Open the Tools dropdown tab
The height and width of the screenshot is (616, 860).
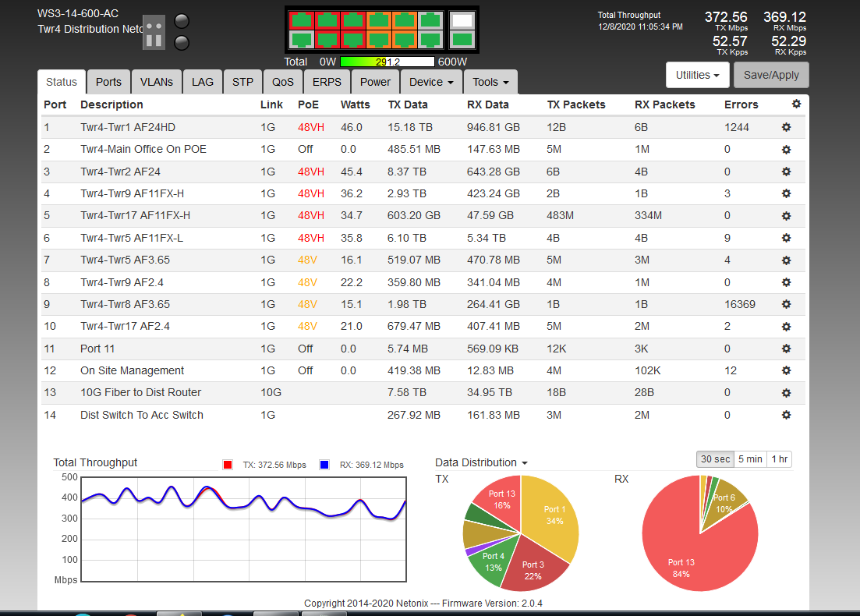pos(490,82)
